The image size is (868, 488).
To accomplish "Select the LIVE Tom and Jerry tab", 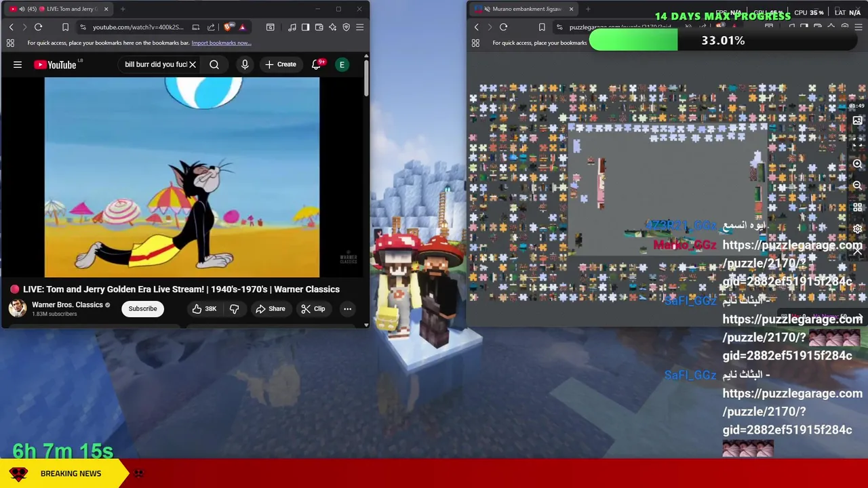I will point(60,9).
